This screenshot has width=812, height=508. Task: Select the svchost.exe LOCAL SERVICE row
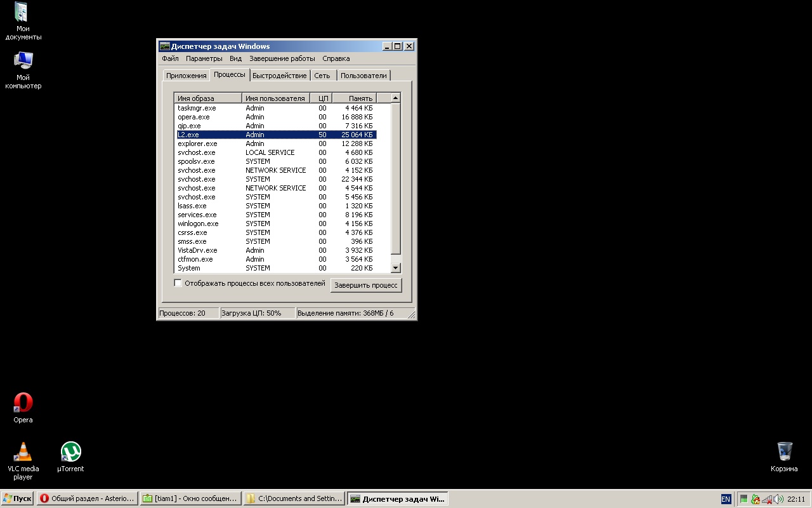[x=275, y=152]
